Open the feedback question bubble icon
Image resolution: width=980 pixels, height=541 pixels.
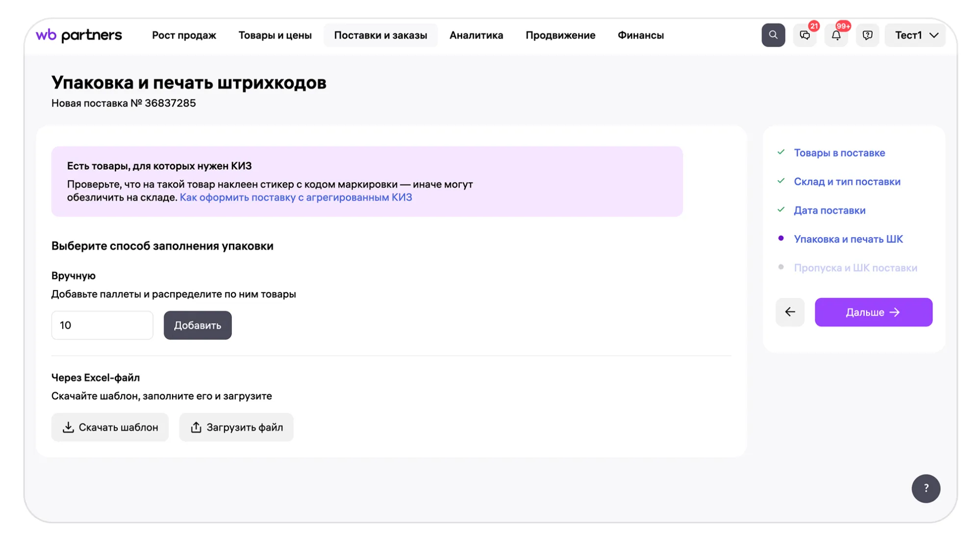pos(867,35)
